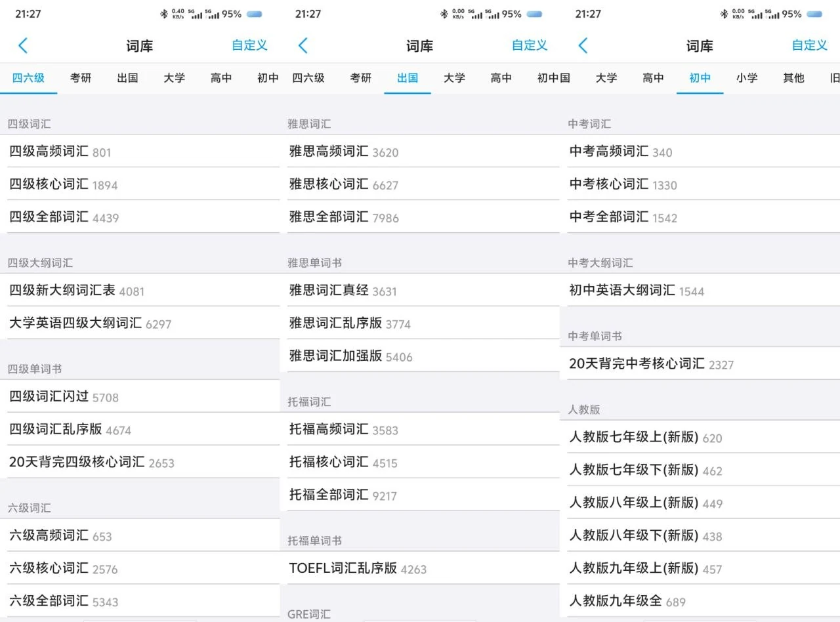Tap the back arrow on the 四六级 screen
Image resolution: width=840 pixels, height=622 pixels.
[23, 45]
